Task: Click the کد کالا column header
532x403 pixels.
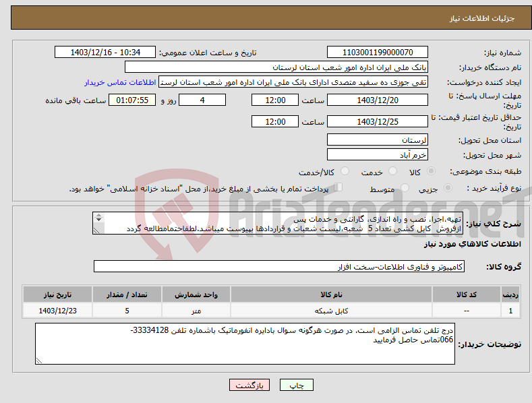Action: click(467, 294)
